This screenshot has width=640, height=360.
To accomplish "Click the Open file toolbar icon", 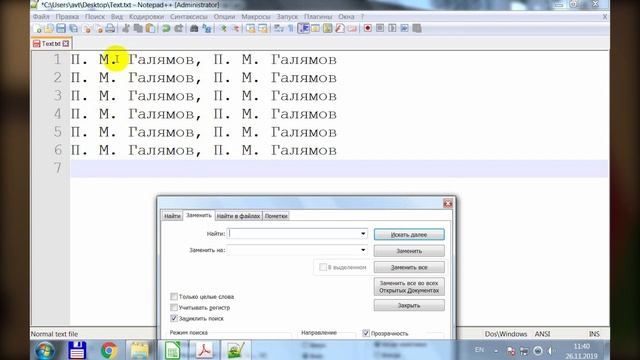I will click(49, 29).
